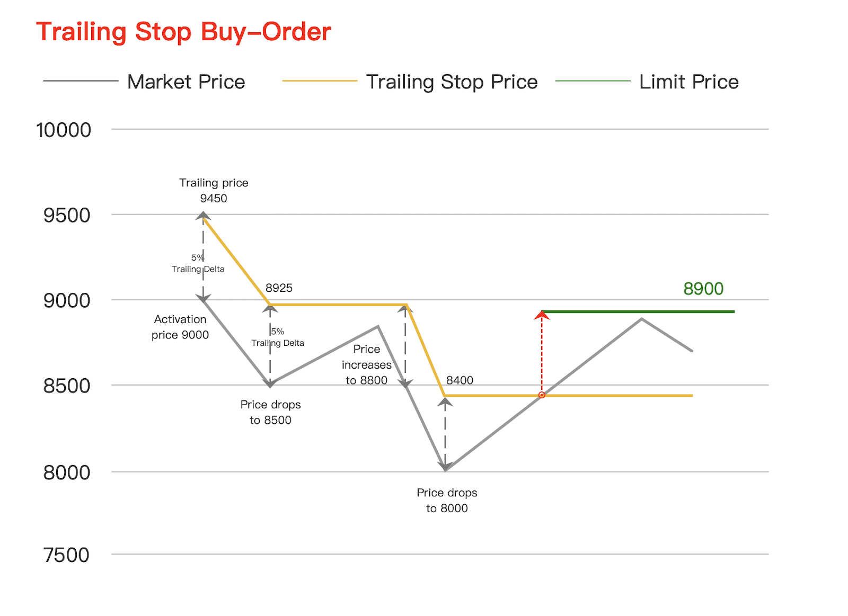This screenshot has height=616, width=848.
Task: Click the yellow Trailing Stop Price legend line
Action: (320, 81)
